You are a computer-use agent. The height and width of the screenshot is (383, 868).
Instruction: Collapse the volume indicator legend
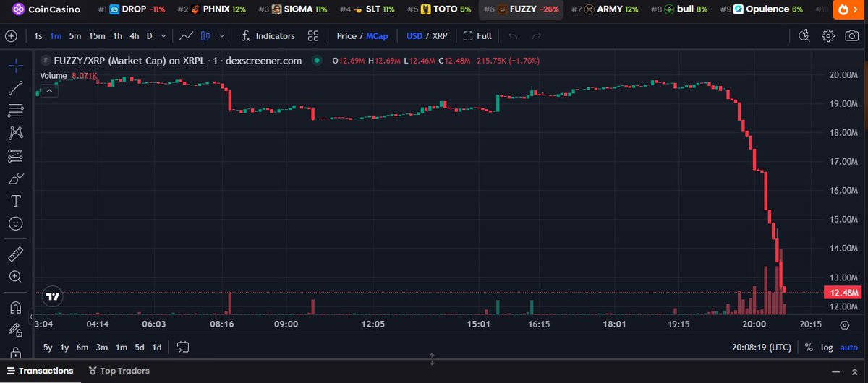point(49,90)
